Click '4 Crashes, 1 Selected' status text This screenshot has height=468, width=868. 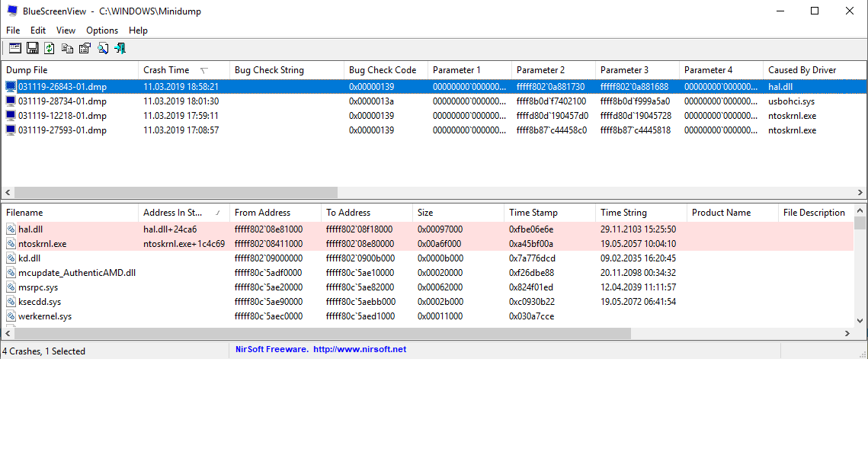point(44,351)
